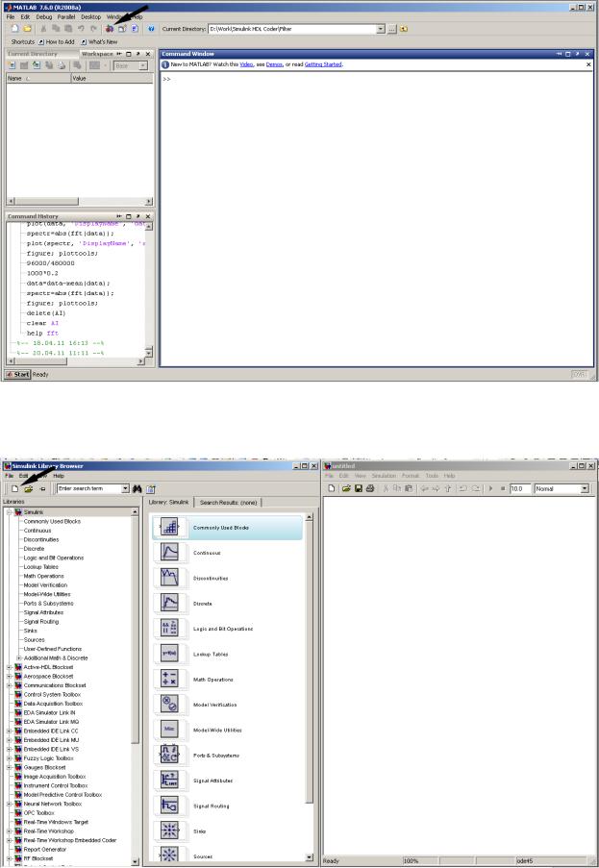Click the Value column header in Workspace
599x868 pixels.
click(x=112, y=79)
